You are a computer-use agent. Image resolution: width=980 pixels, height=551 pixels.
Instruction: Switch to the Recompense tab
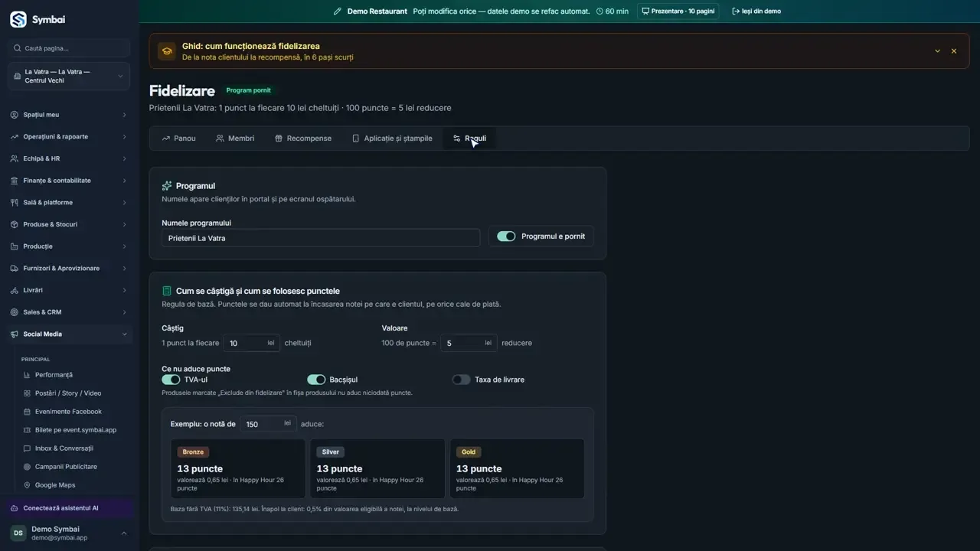point(303,139)
